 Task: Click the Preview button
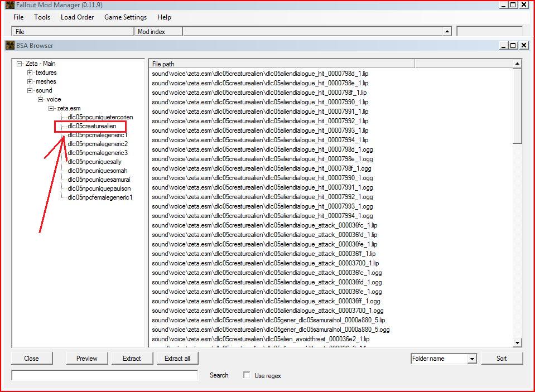[87, 358]
